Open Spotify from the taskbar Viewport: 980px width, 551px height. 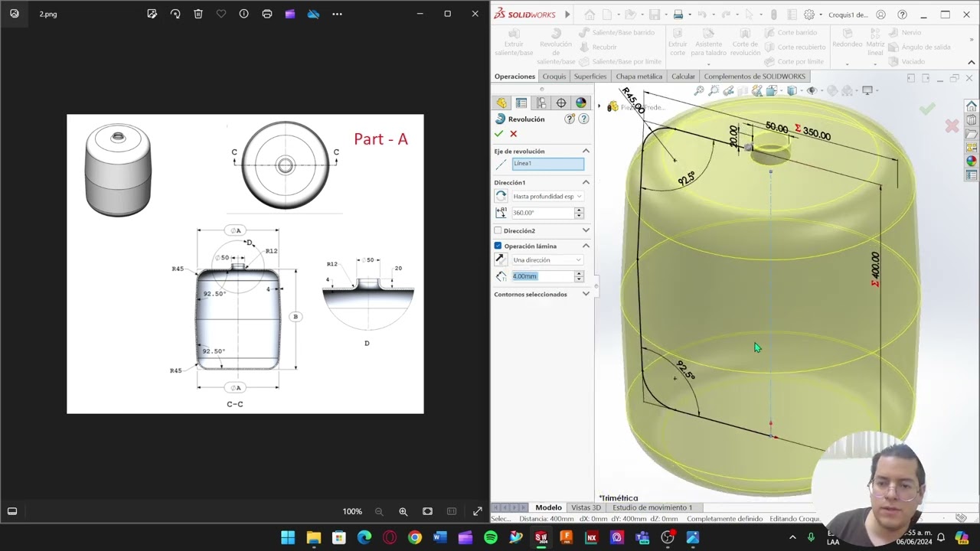point(491,538)
